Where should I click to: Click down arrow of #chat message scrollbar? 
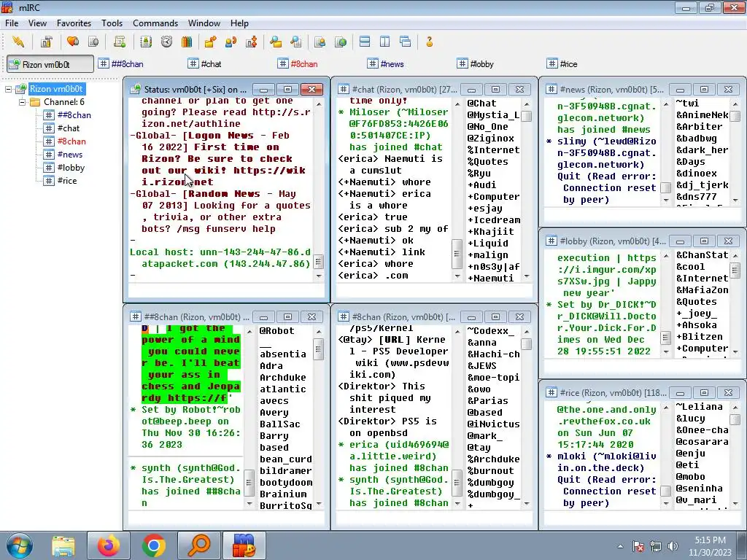point(457,276)
